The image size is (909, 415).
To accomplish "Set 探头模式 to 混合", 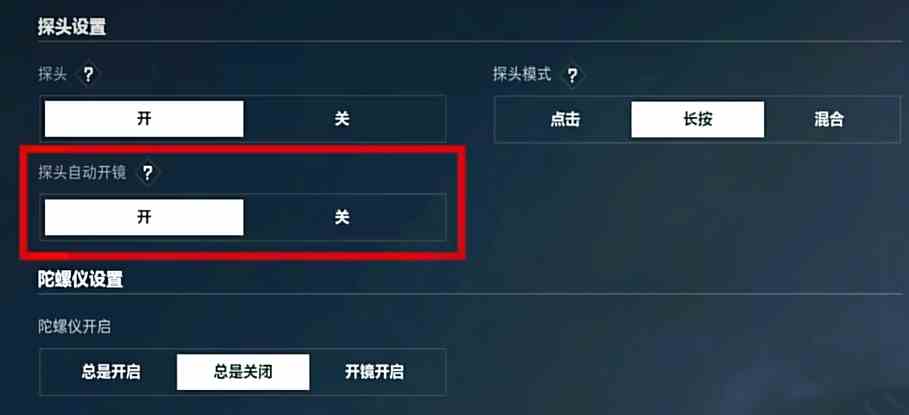I will click(829, 119).
